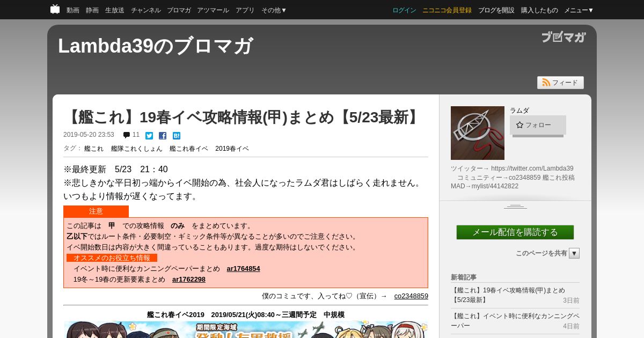Expand このページを共有 dropdown arrow
644x338 pixels.
(574, 253)
